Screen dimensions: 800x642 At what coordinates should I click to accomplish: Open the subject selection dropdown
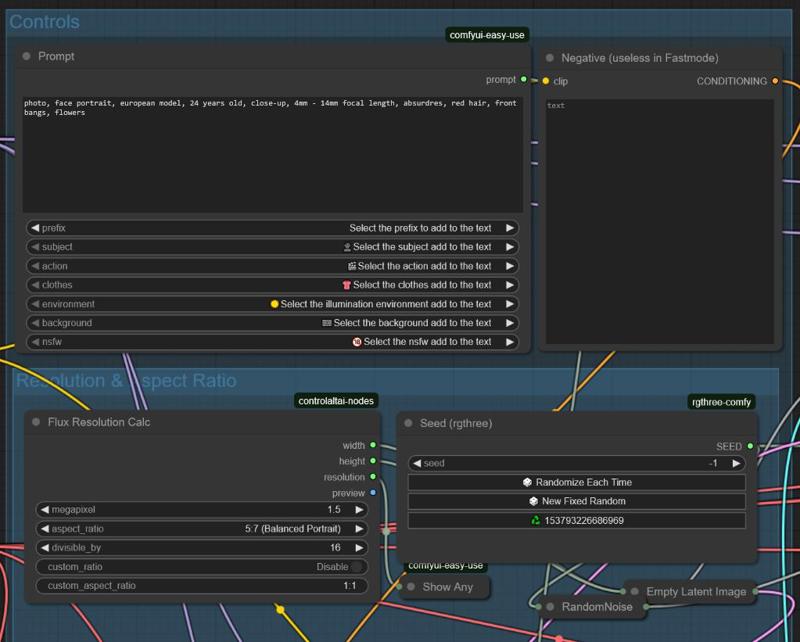(x=272, y=247)
